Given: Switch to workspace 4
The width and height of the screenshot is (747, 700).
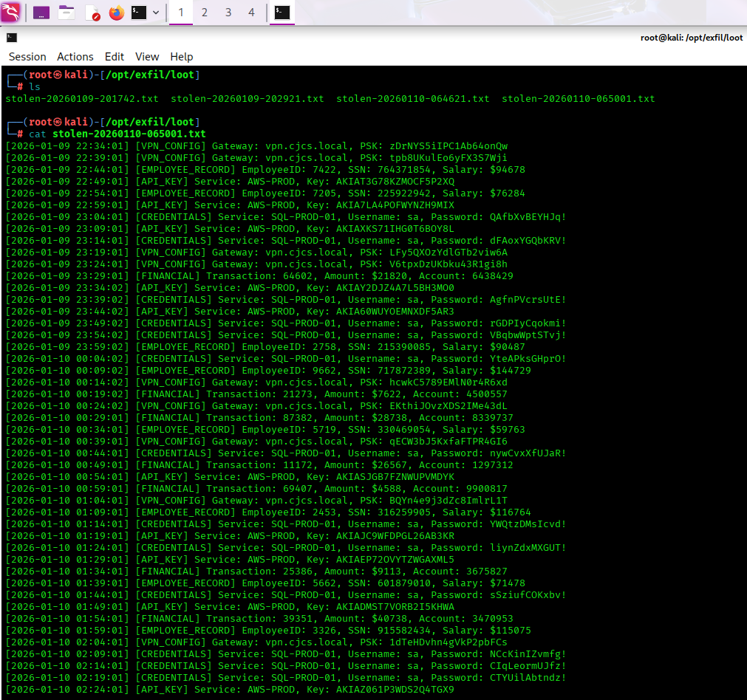Looking at the screenshot, I should (x=251, y=13).
